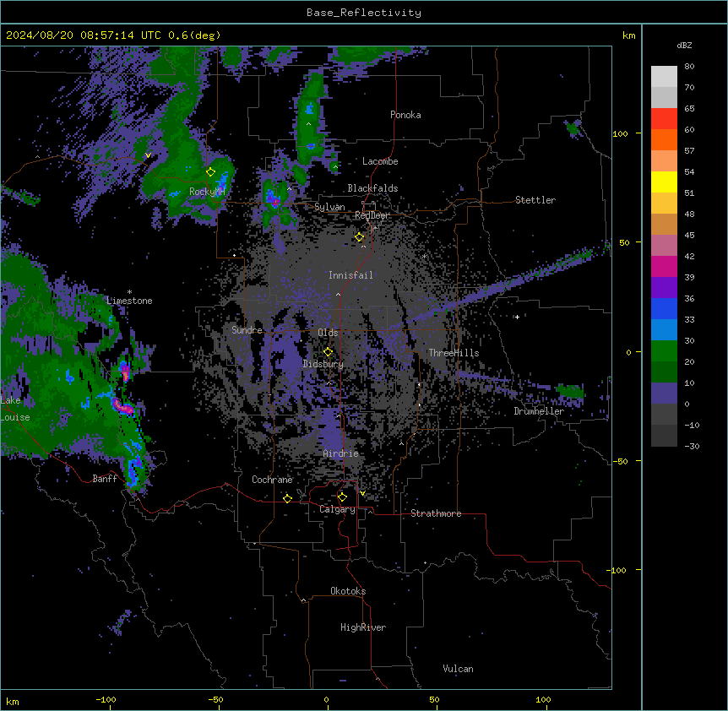Click the Vulcan city label
Viewport: 728px width, 711px height.
pos(458,669)
